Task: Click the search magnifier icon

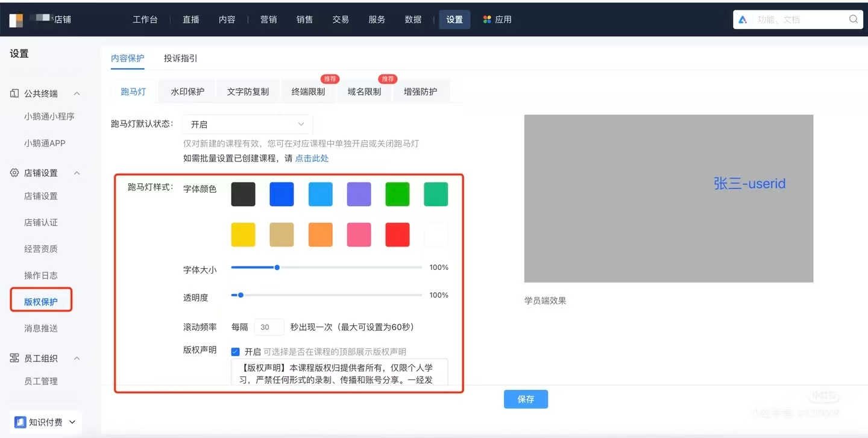Action: [853, 19]
